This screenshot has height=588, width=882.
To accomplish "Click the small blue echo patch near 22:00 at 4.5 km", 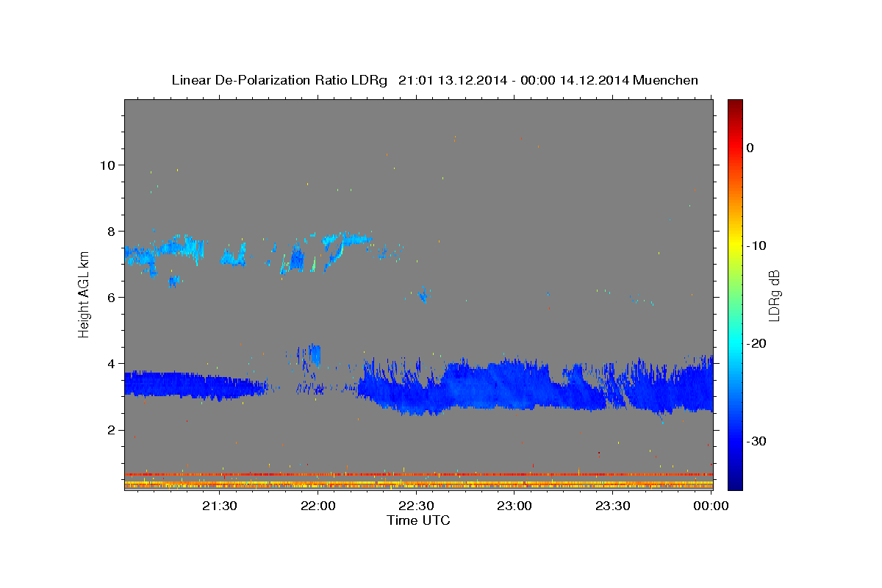I will point(314,354).
